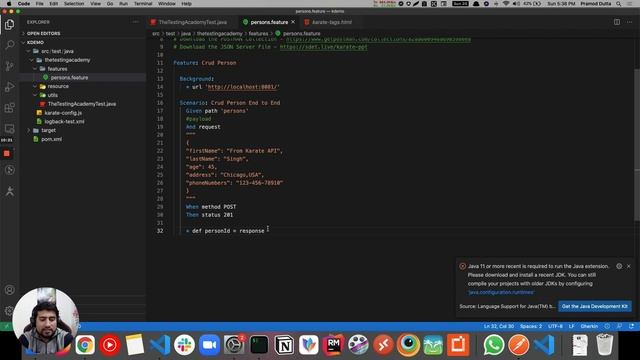Open the java.configuration.runtimes link
Image resolution: width=640 pixels, height=360 pixels.
coord(501,292)
